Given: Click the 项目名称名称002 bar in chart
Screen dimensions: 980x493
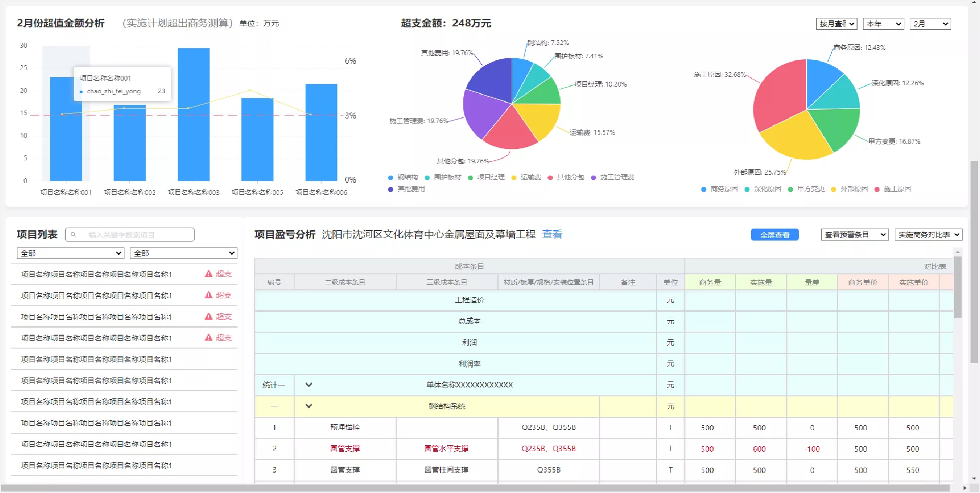Looking at the screenshot, I should 130,143.
